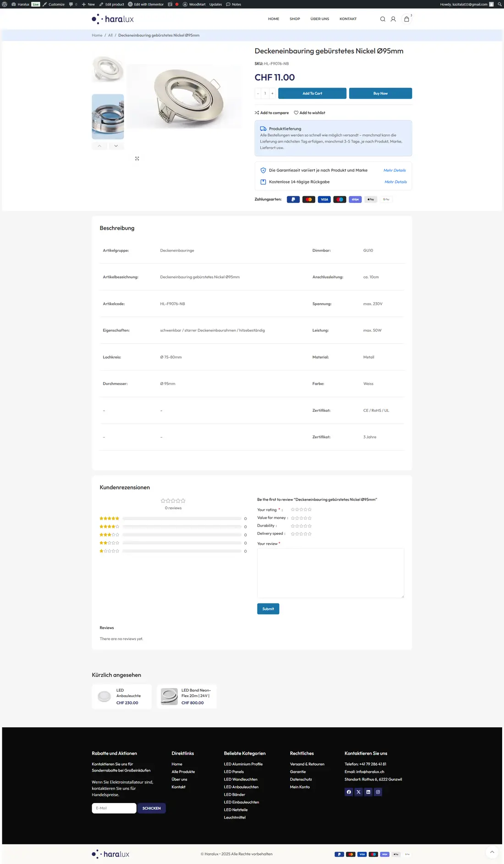Viewport: 504px width, 864px height.
Task: Click Home breadcrumb link
Action: click(97, 35)
